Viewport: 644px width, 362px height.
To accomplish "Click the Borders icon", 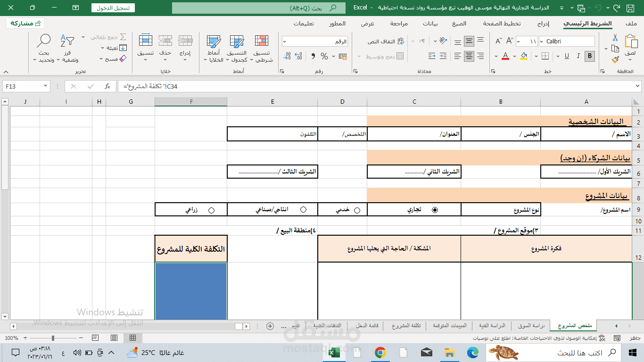I will click(x=545, y=56).
